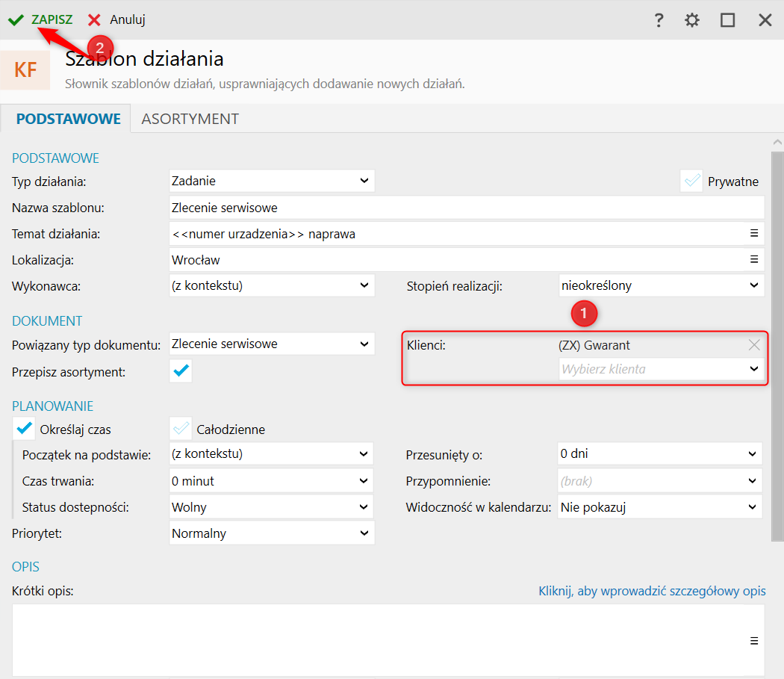Open the Lokalizacja field menu icon
Image resolution: width=784 pixels, height=679 pixels.
pyautogui.click(x=754, y=260)
